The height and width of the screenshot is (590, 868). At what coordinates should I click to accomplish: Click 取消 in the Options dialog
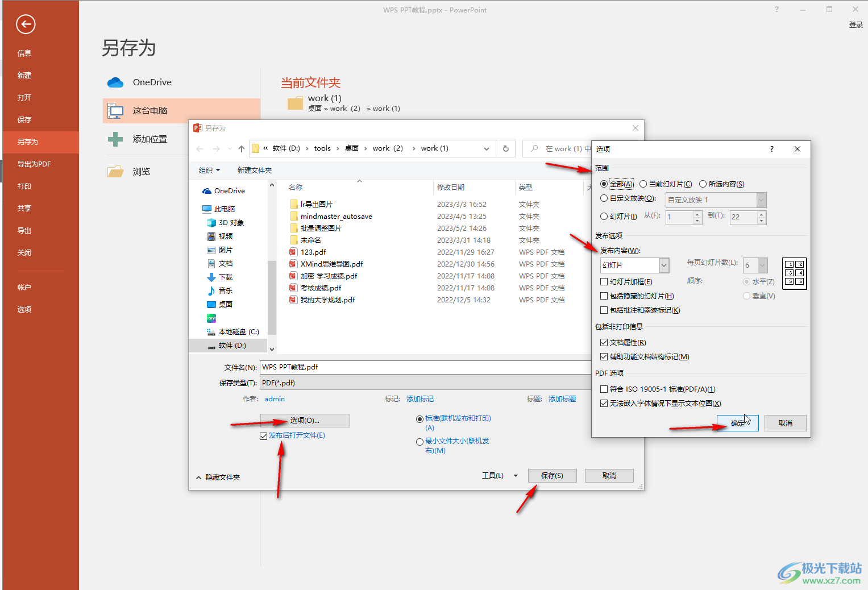pos(785,423)
